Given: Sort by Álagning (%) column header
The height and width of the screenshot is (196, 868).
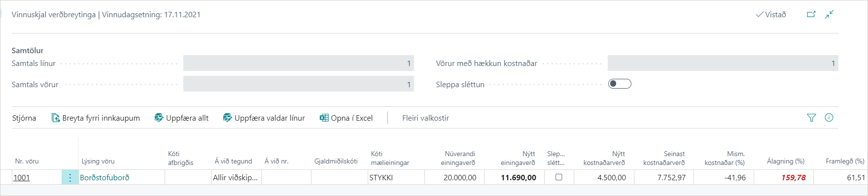Looking at the screenshot, I should pos(786,161).
